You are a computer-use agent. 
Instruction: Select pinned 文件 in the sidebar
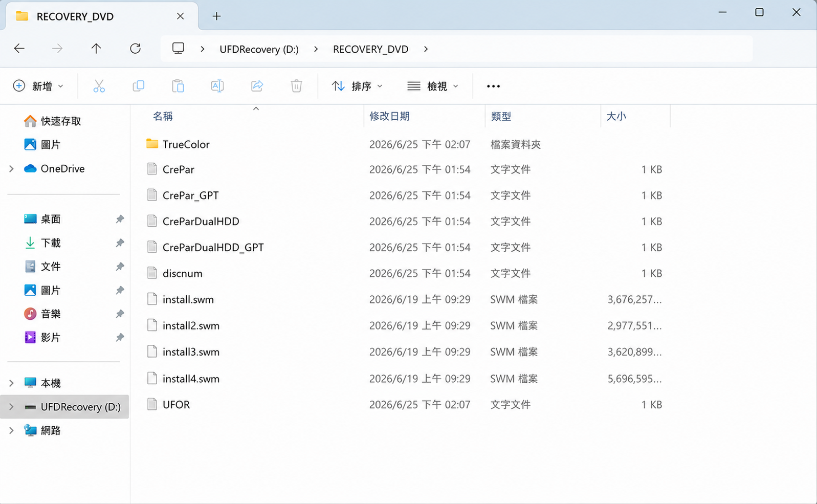coord(42,266)
